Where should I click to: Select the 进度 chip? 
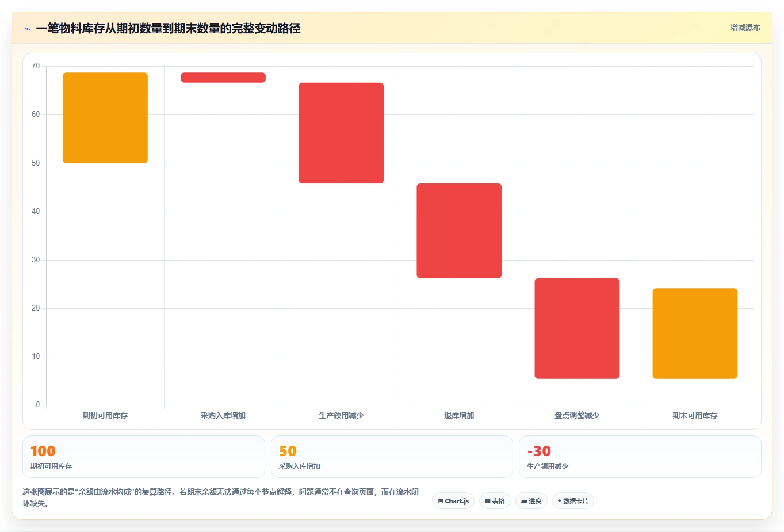pyautogui.click(x=531, y=501)
